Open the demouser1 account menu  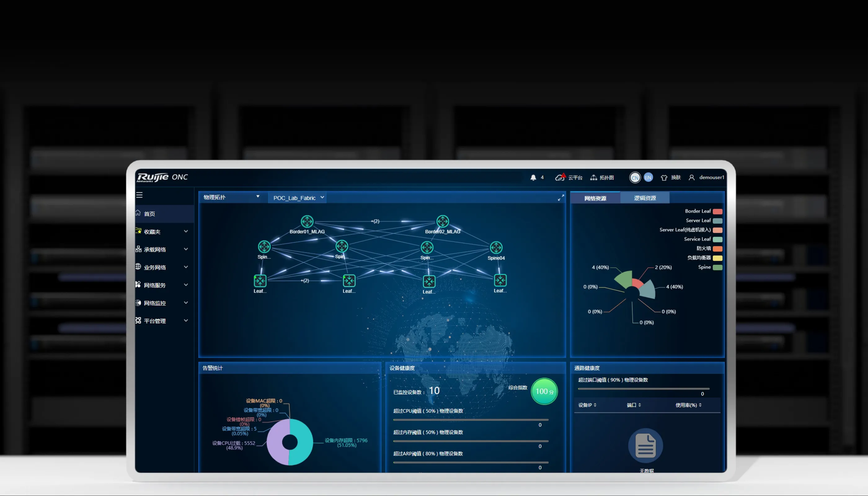706,178
